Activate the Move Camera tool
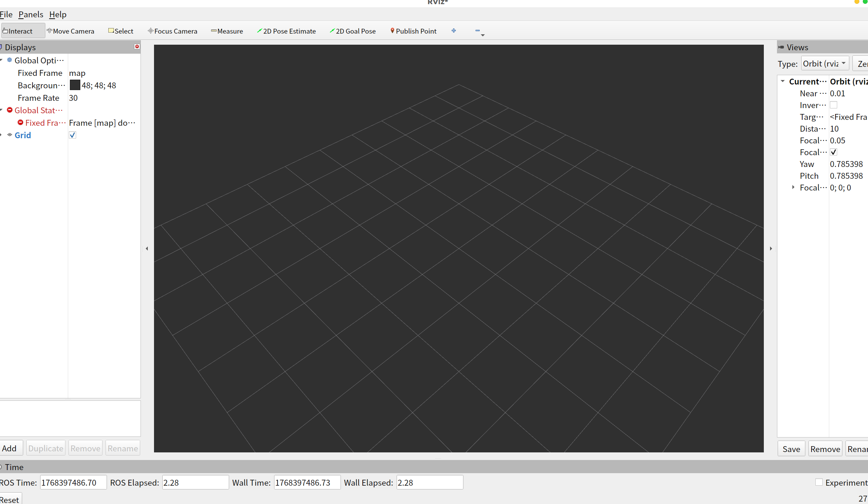Image resolution: width=868 pixels, height=504 pixels. pyautogui.click(x=71, y=31)
